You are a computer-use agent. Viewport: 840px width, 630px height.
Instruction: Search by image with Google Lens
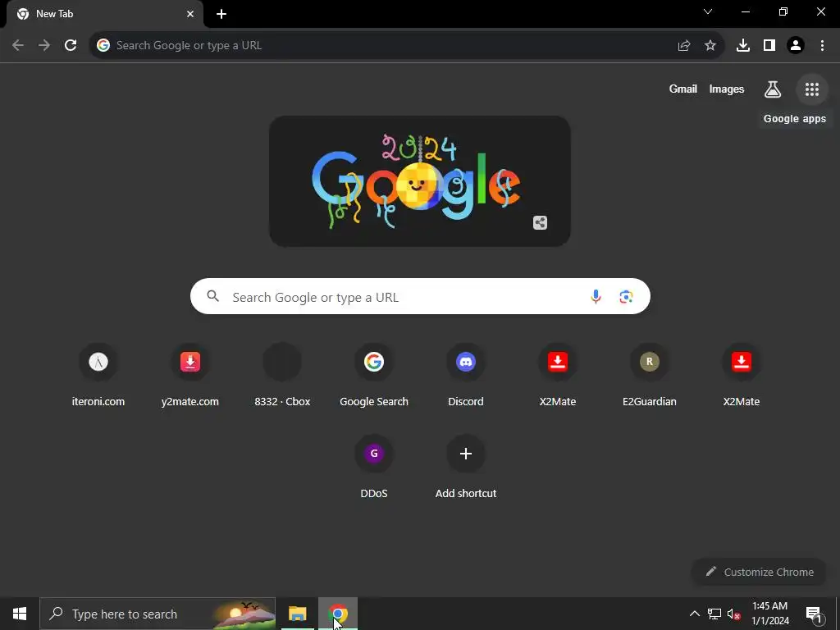(626, 296)
